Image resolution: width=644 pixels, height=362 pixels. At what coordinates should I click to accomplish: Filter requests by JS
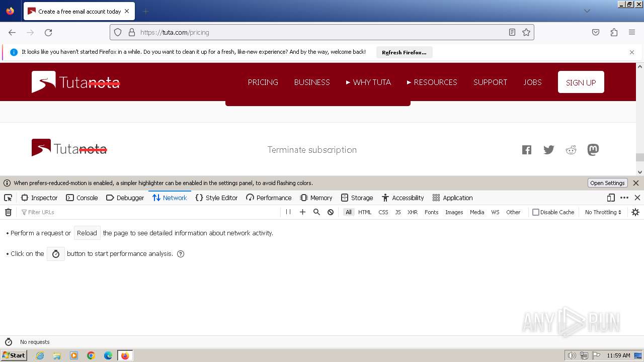point(398,212)
